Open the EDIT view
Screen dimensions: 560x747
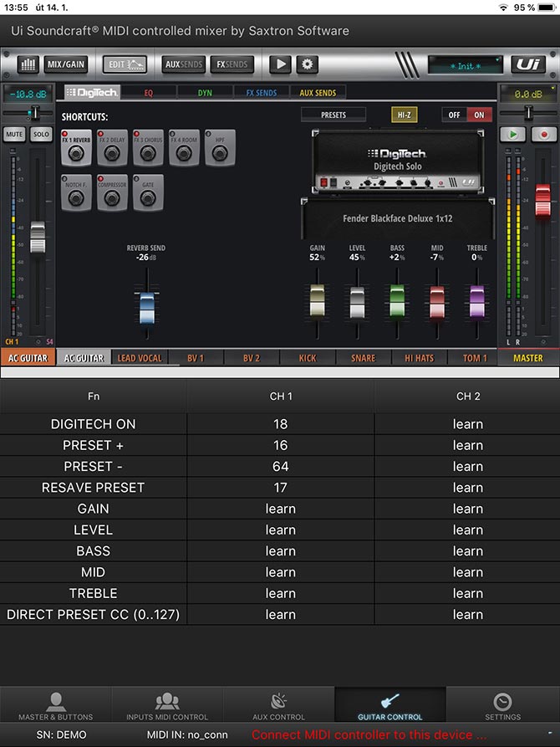(x=125, y=64)
